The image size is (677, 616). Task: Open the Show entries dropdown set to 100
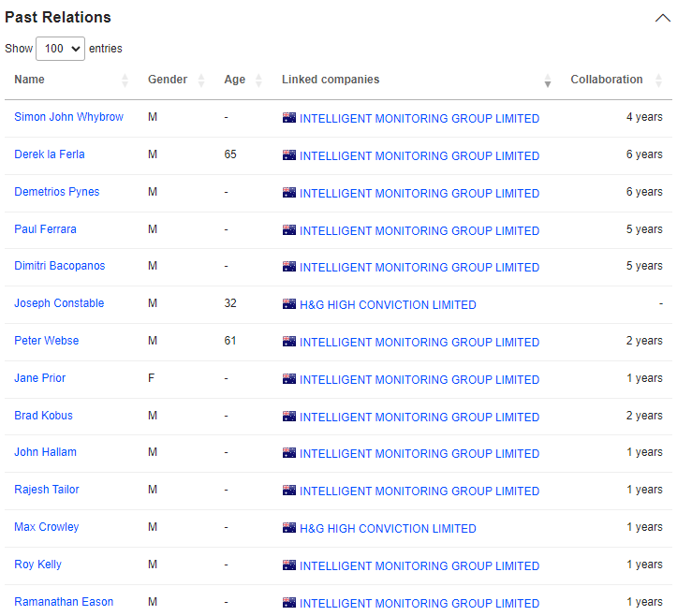60,49
